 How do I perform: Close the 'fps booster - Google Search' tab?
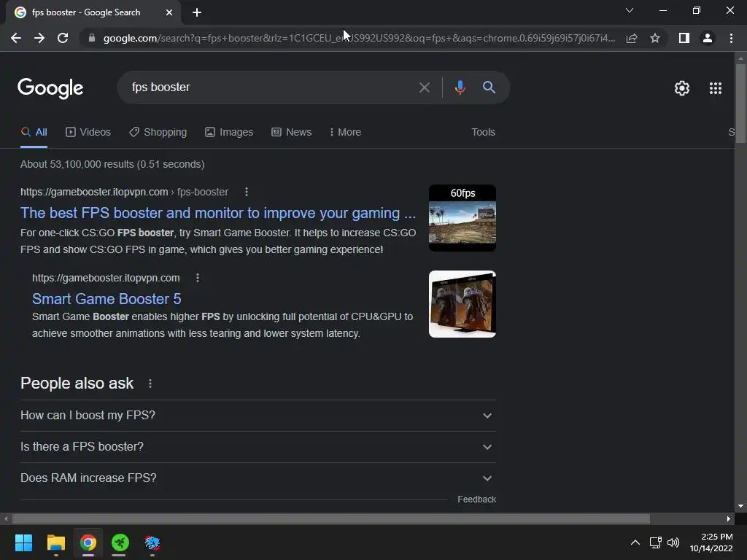(x=169, y=12)
